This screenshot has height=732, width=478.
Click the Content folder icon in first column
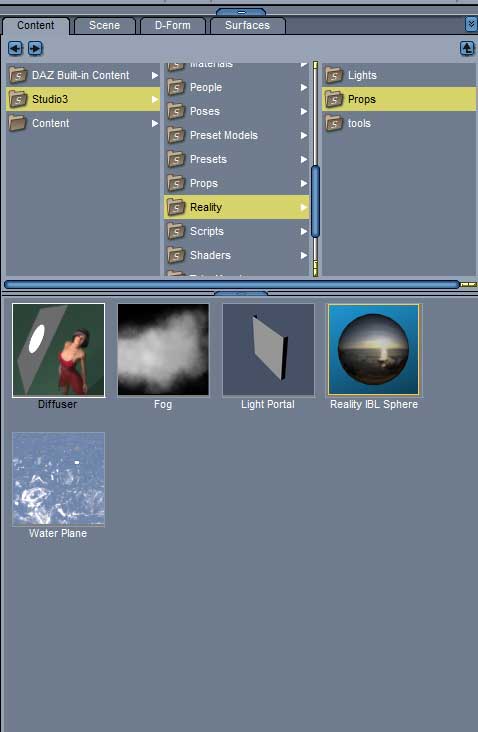[18, 123]
